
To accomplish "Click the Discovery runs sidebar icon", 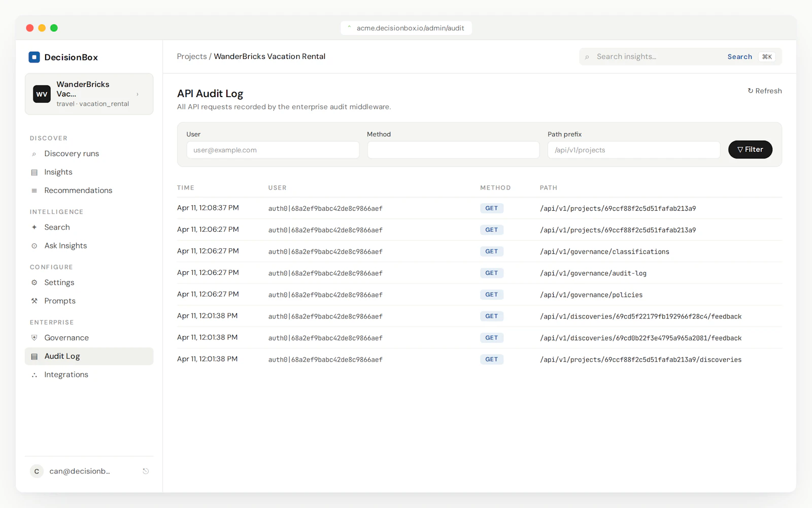I will (x=34, y=154).
